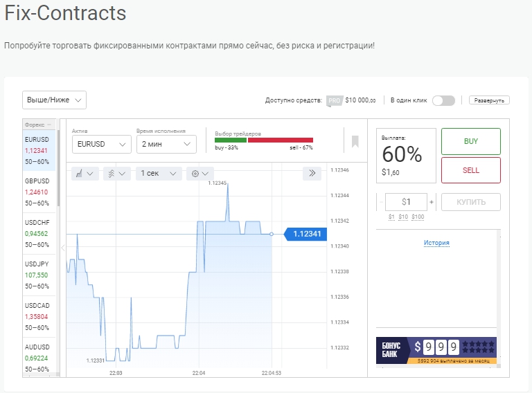Click the bookmark icon beside traders' choice
The width and height of the screenshot is (532, 393).
click(355, 141)
